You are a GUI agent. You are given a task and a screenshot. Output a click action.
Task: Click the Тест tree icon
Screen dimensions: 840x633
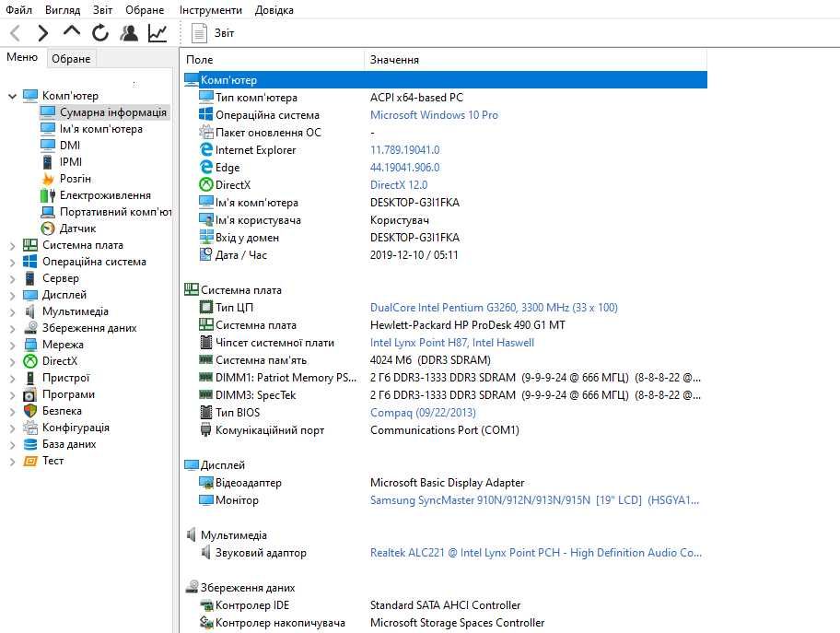click(30, 461)
